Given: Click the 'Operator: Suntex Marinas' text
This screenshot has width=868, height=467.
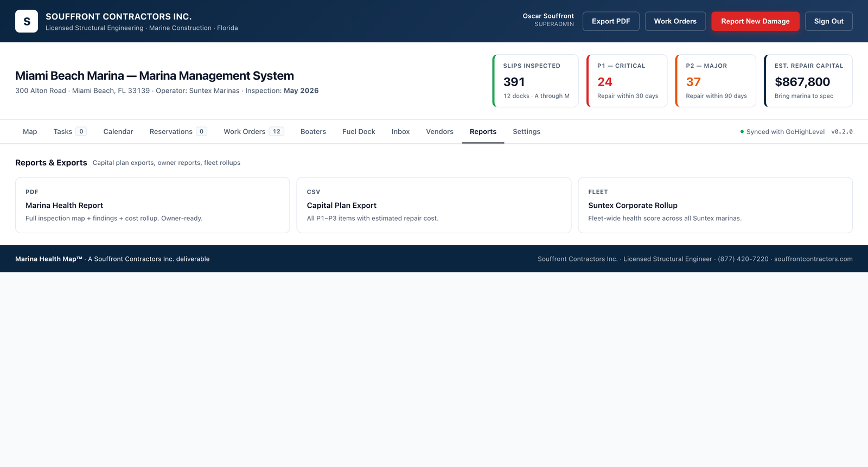Looking at the screenshot, I should click(197, 91).
